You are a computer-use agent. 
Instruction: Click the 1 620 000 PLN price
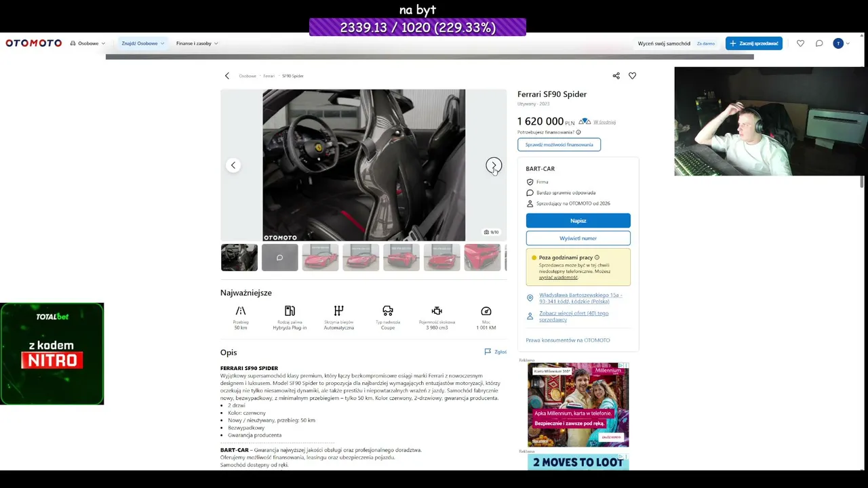tap(546, 121)
